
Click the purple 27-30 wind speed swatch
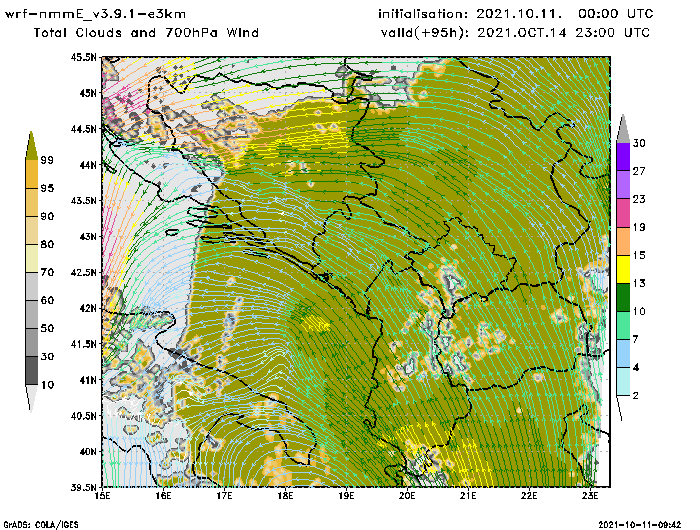tap(623, 157)
